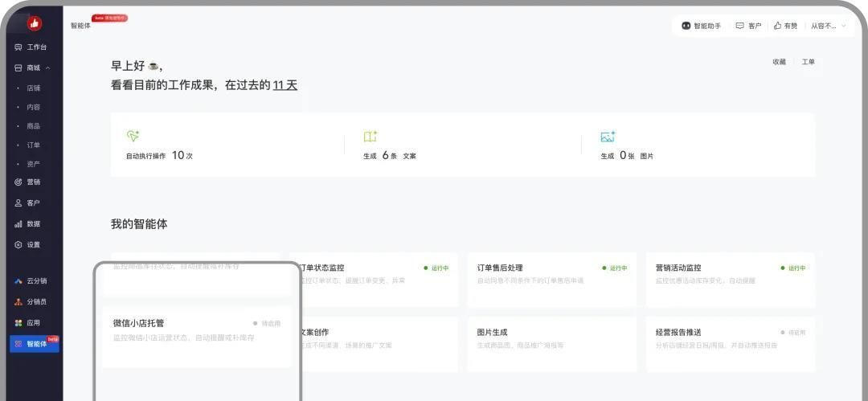Open the 文案创作 agent card
The image size is (868, 401).
(379, 344)
